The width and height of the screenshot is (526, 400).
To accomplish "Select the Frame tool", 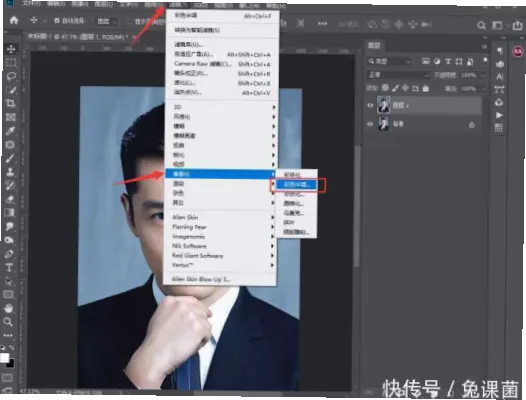I will pyautogui.click(x=10, y=117).
